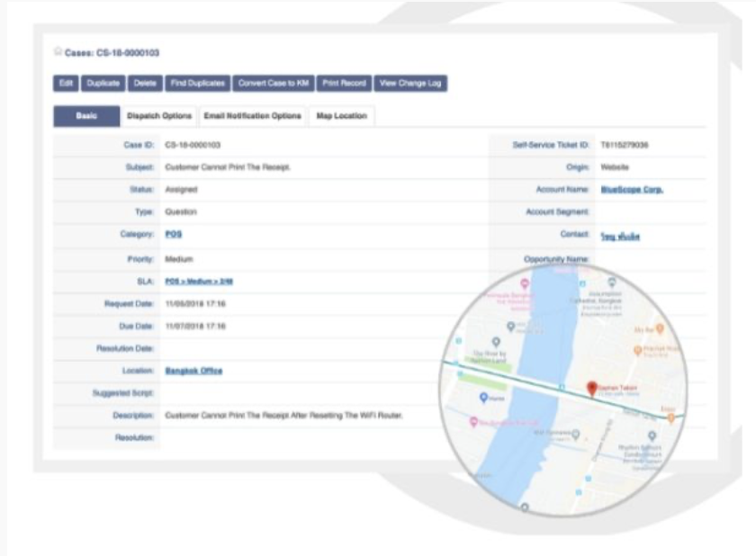Viewport: 756px width, 556px height.
Task: Follow the Bangkok Office location link
Action: coord(193,371)
